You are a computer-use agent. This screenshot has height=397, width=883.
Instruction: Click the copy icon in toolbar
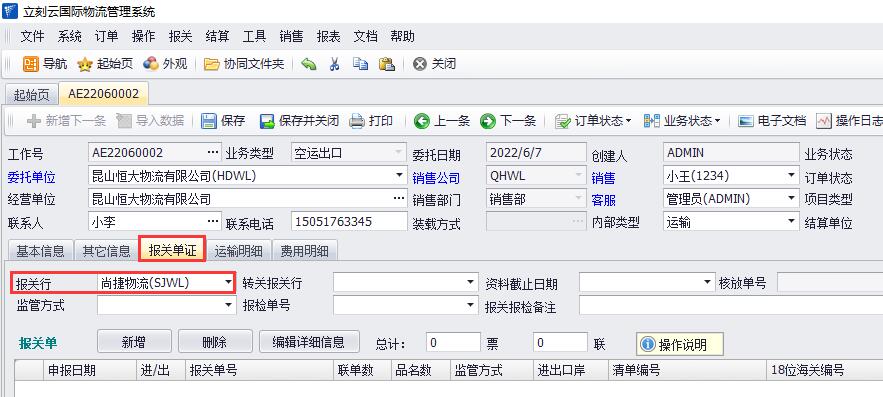point(360,64)
